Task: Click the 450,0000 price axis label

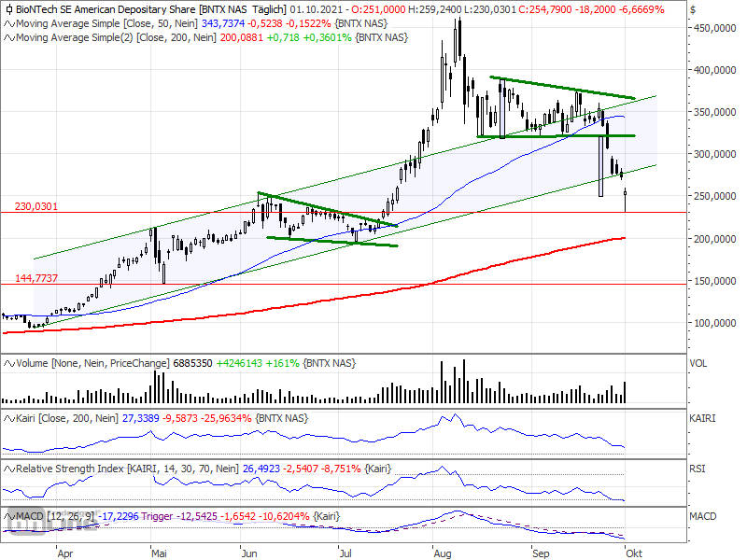Action: coord(714,29)
